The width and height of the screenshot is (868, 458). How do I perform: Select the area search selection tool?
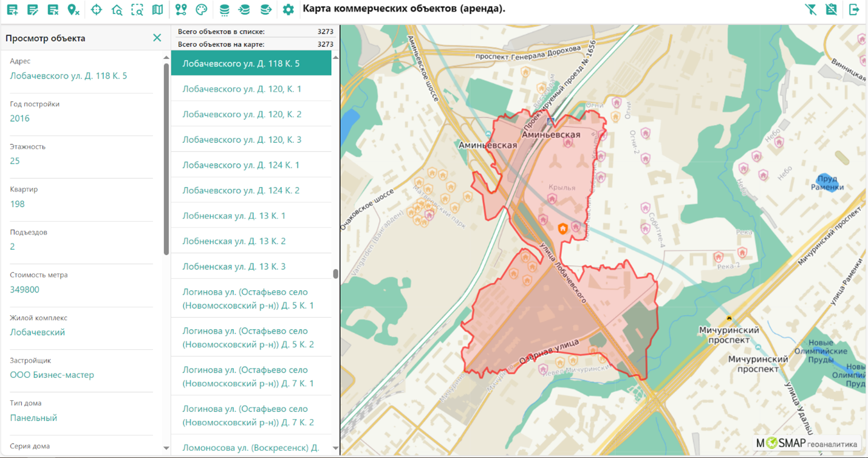137,10
